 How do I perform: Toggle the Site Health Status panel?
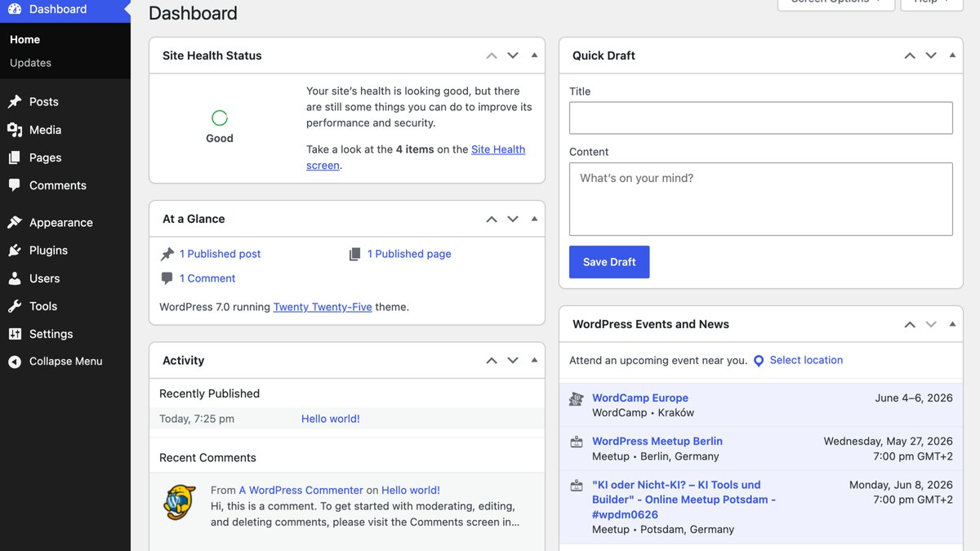click(534, 56)
